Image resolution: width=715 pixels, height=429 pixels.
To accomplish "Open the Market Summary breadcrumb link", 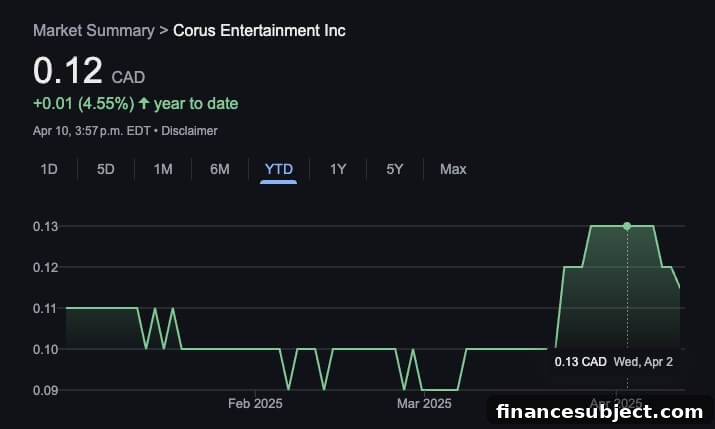I will [x=93, y=31].
